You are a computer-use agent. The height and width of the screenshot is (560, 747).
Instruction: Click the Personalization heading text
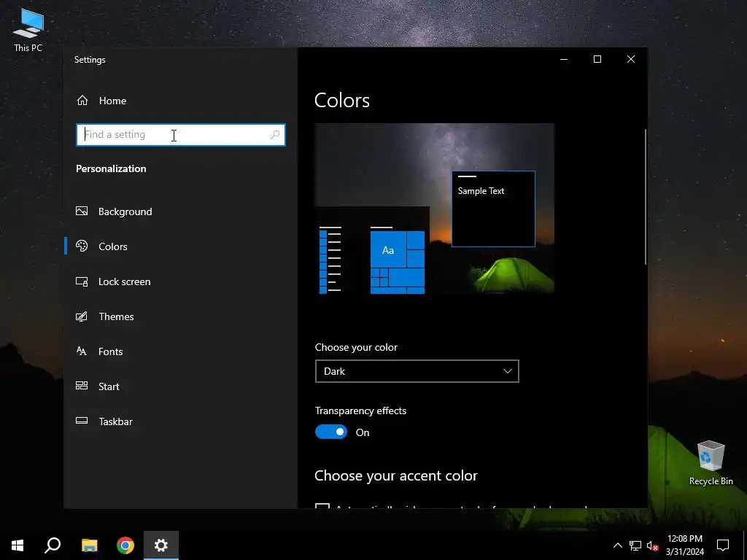coord(111,168)
